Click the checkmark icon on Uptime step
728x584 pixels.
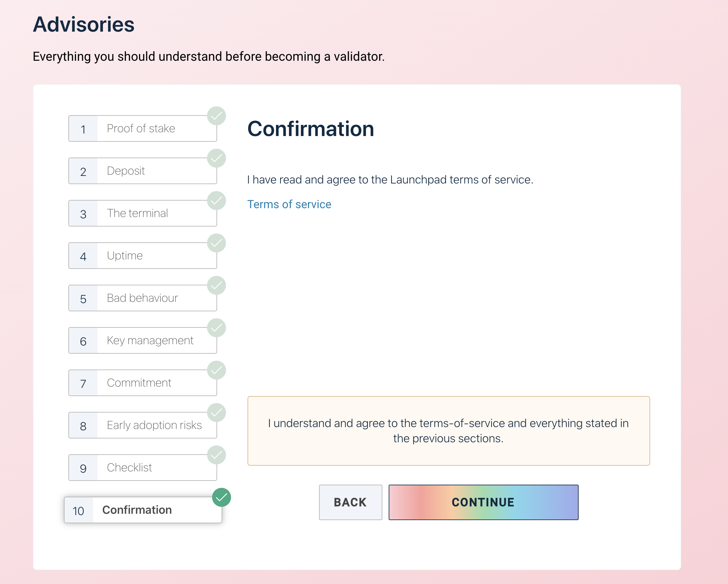tap(217, 243)
